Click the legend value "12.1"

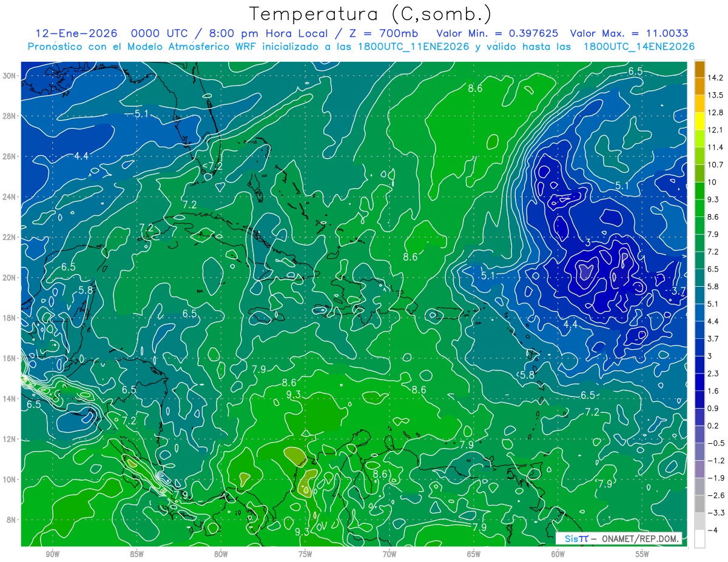point(715,130)
